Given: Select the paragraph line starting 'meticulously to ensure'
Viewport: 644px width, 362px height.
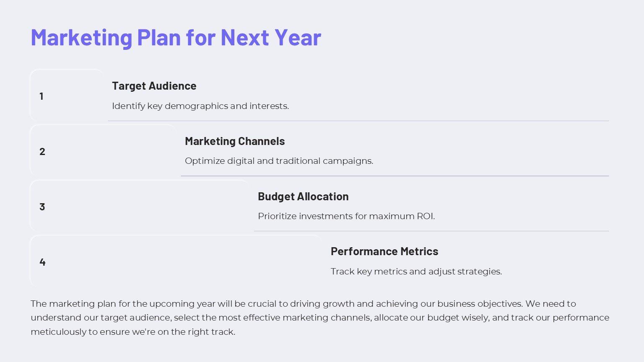Looking at the screenshot, I should coord(133,332).
